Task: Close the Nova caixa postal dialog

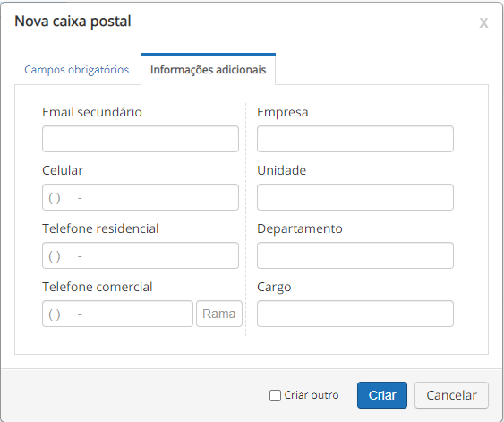Action: (x=483, y=22)
